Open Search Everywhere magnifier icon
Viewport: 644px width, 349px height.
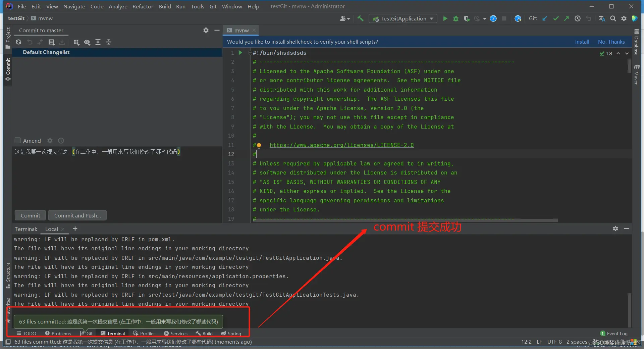613,18
